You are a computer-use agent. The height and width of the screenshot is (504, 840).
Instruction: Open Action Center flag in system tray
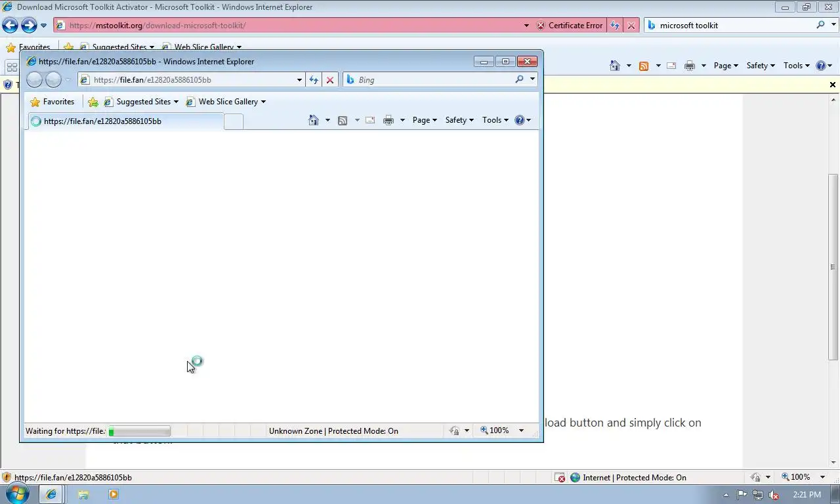point(742,495)
